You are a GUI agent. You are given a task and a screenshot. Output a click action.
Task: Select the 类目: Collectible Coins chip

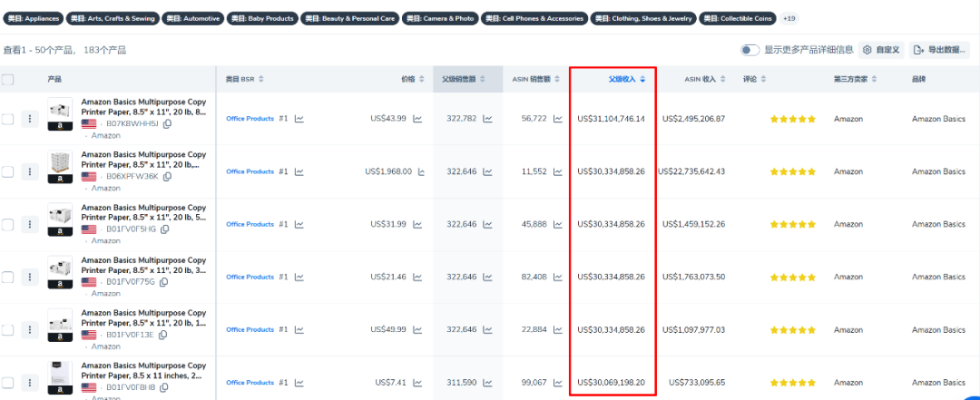(738, 19)
